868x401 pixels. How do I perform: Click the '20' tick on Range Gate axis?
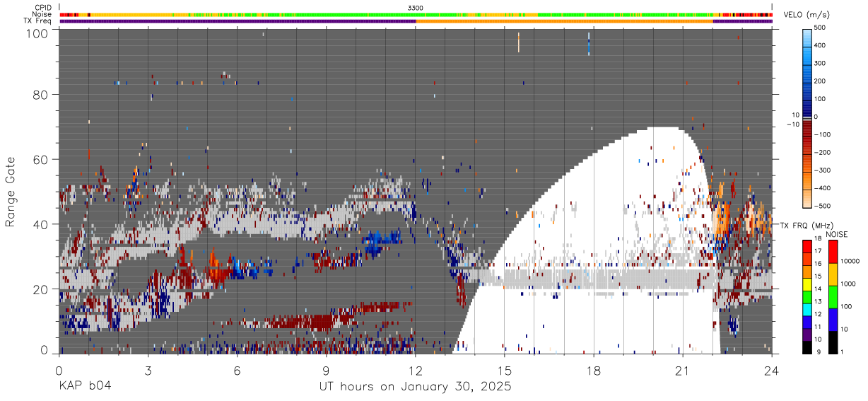pyautogui.click(x=40, y=288)
